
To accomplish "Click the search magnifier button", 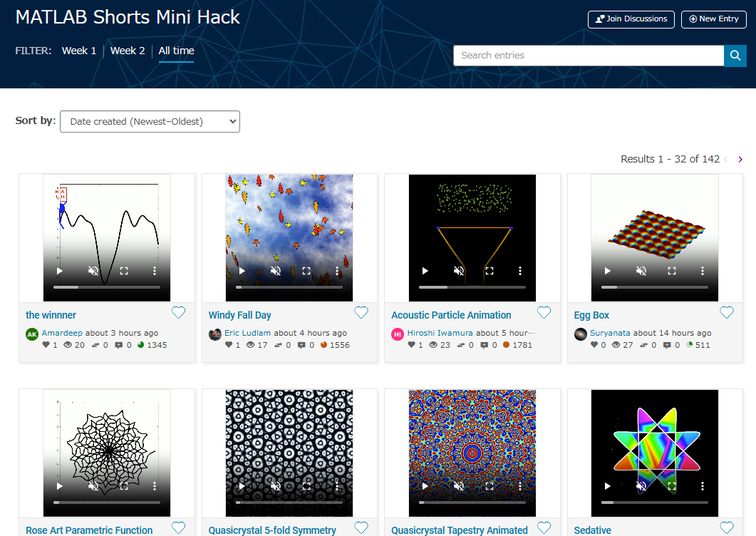I will click(x=735, y=56).
